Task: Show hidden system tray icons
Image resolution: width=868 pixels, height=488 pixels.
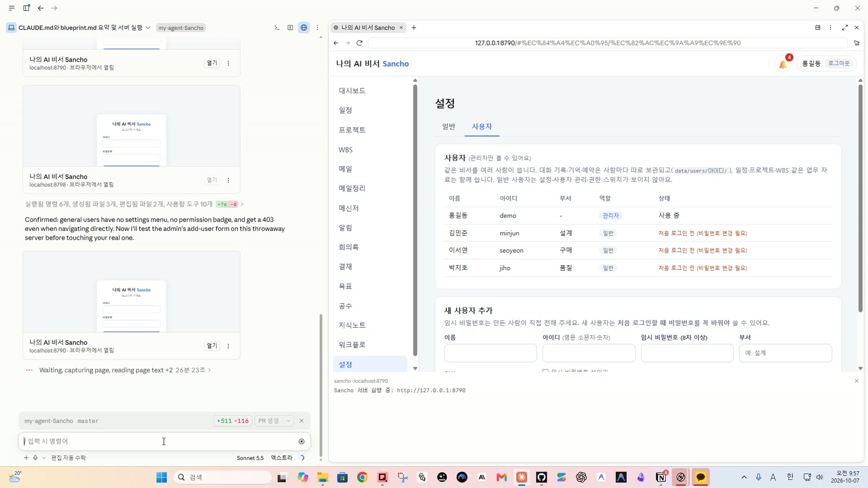Action: pyautogui.click(x=744, y=477)
